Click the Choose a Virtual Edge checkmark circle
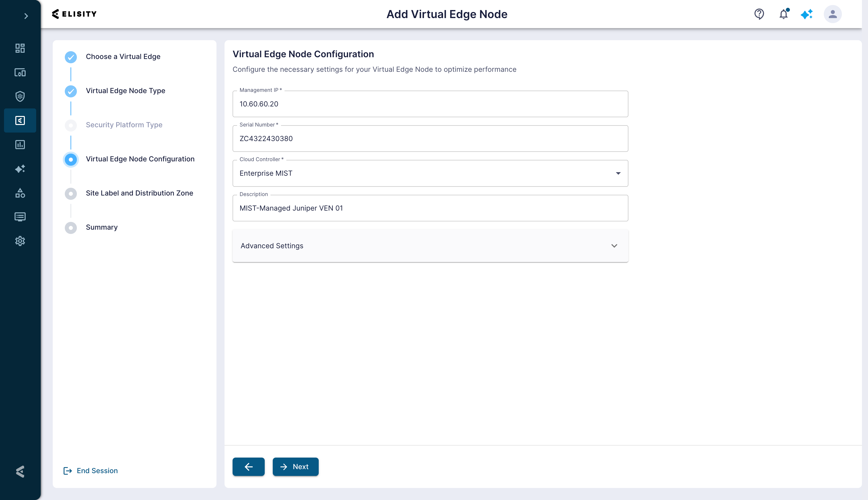 click(x=71, y=57)
